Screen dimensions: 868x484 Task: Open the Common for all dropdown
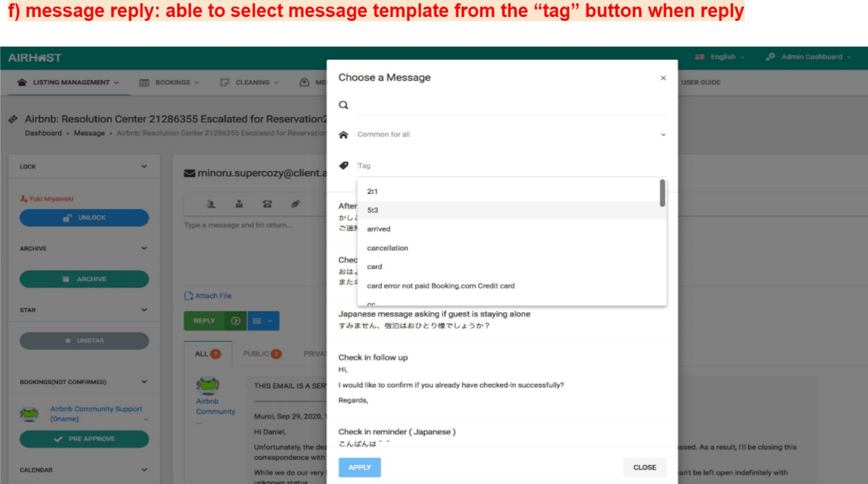(511, 134)
